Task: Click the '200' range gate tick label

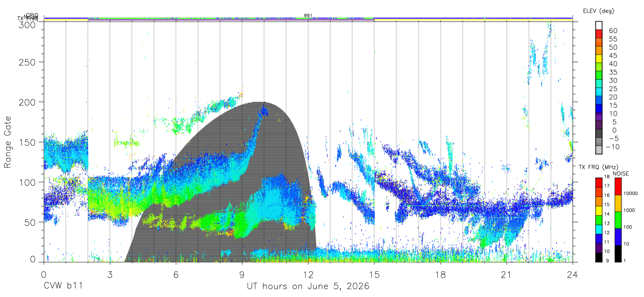Action: (x=27, y=102)
